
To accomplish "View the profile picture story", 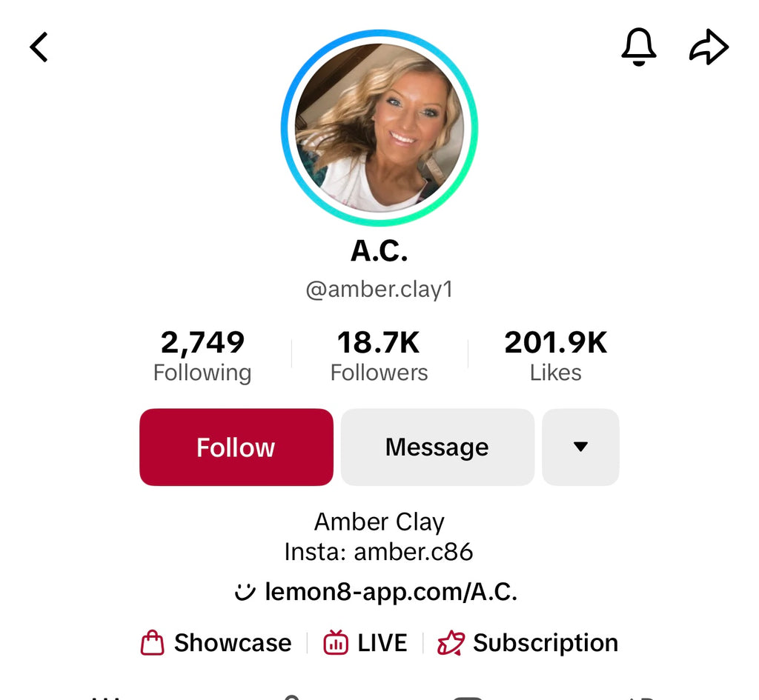I will pos(379,127).
